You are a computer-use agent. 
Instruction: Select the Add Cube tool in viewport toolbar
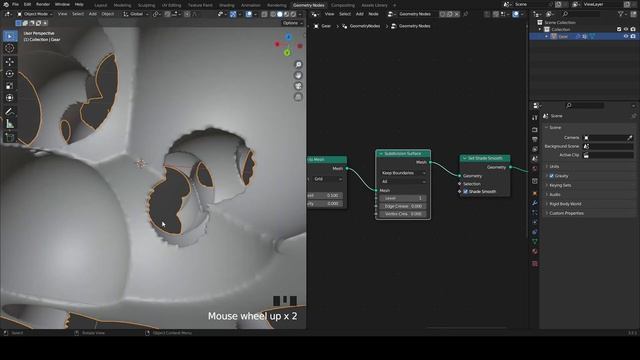(x=10, y=138)
